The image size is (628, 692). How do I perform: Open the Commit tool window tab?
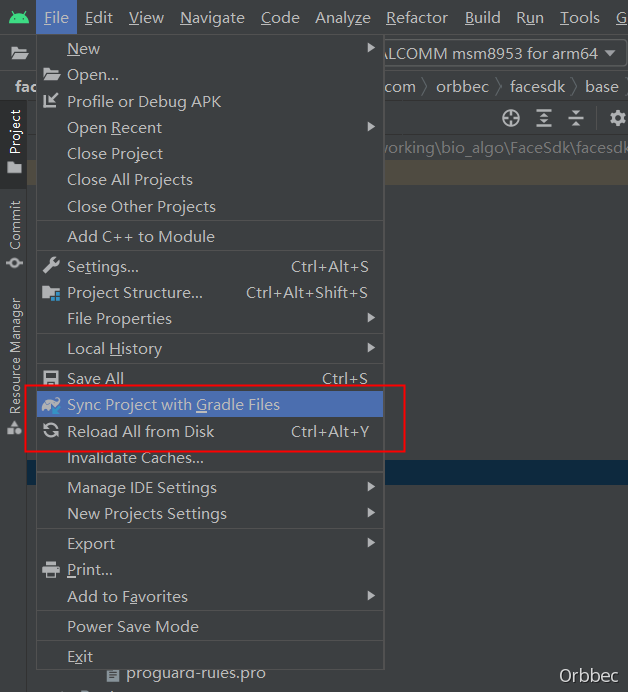point(15,235)
